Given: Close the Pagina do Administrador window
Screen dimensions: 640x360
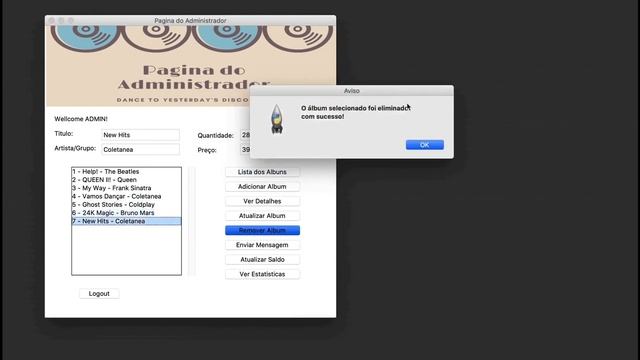Looking at the screenshot, I should tap(51, 20).
